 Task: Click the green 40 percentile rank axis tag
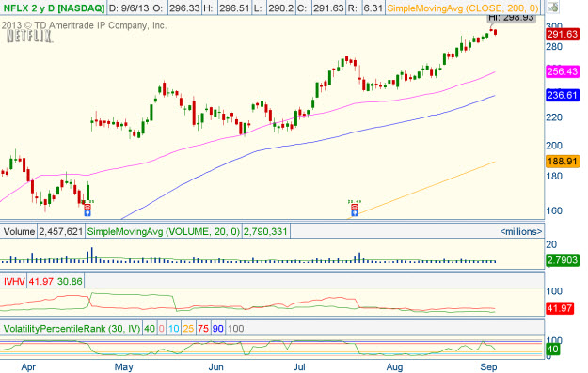point(553,350)
